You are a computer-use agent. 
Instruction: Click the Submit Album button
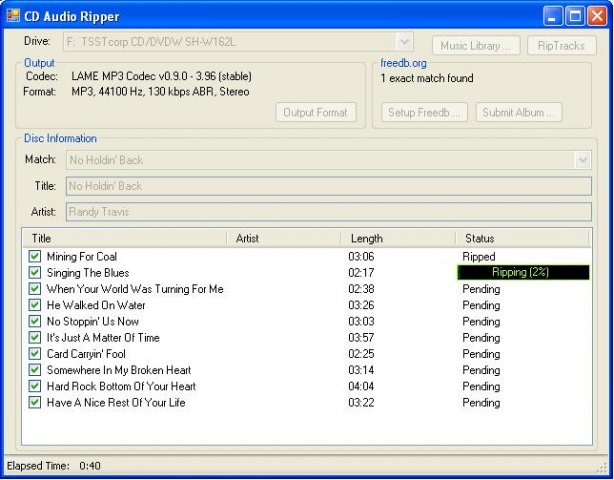[x=519, y=112]
